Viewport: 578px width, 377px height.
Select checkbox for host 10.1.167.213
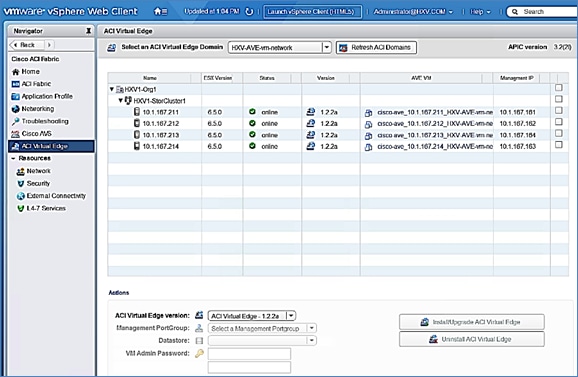[559, 133]
